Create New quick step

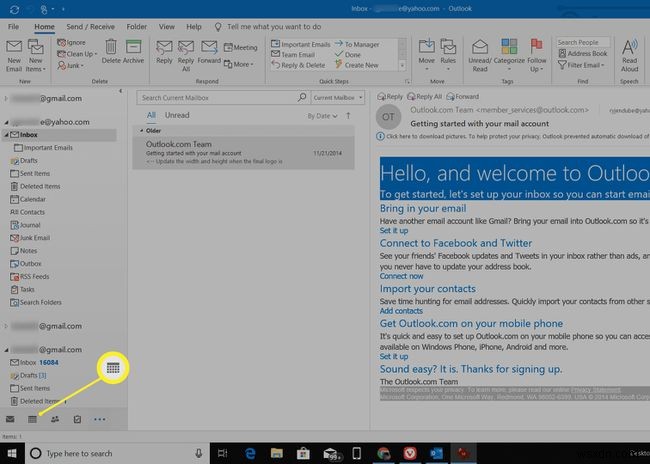(x=357, y=65)
